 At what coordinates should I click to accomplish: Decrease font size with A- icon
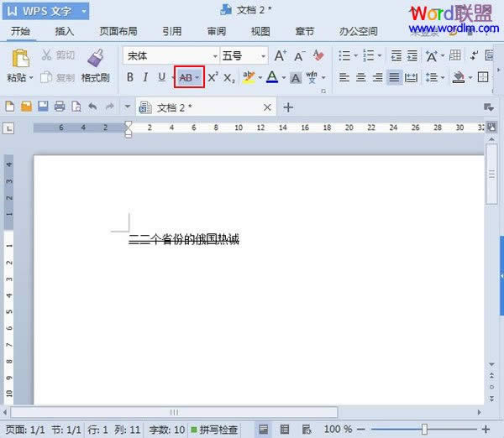pyautogui.click(x=300, y=56)
